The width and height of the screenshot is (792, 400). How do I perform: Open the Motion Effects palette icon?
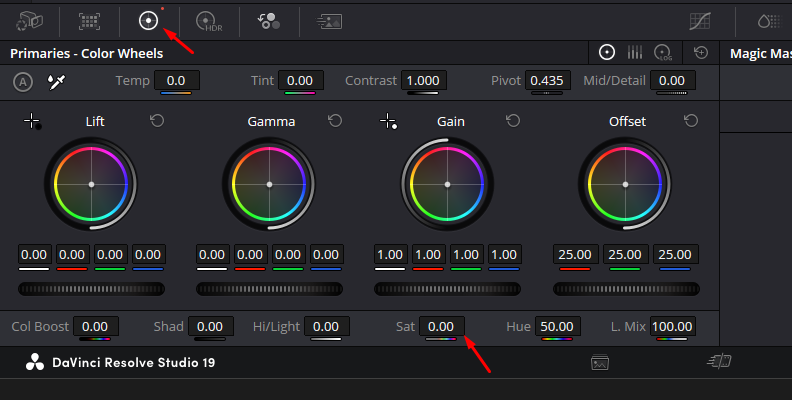point(329,21)
